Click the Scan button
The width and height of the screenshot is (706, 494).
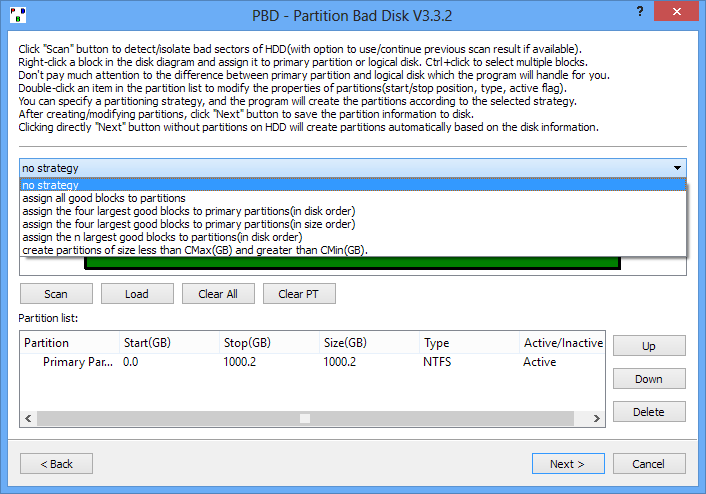click(56, 294)
